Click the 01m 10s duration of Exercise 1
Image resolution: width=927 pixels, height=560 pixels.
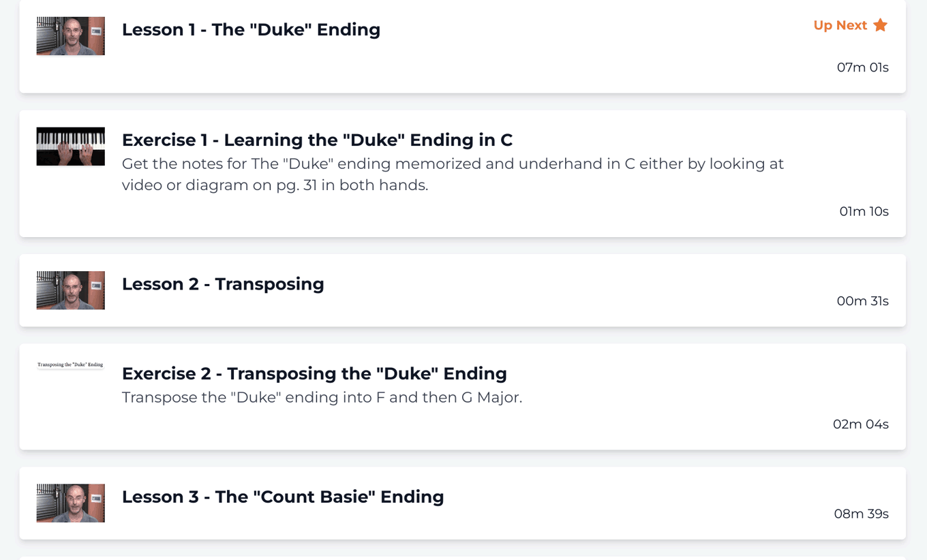click(864, 211)
